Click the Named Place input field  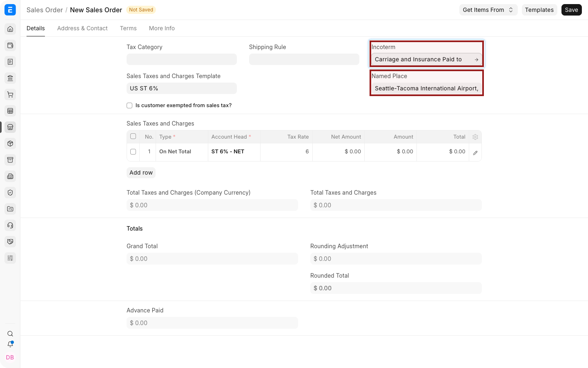[427, 88]
